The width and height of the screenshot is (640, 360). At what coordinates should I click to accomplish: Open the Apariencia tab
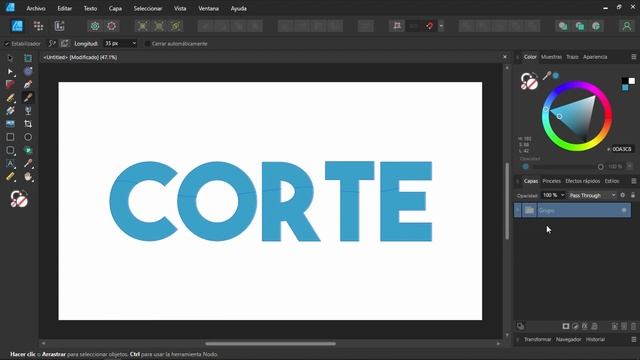click(x=595, y=57)
